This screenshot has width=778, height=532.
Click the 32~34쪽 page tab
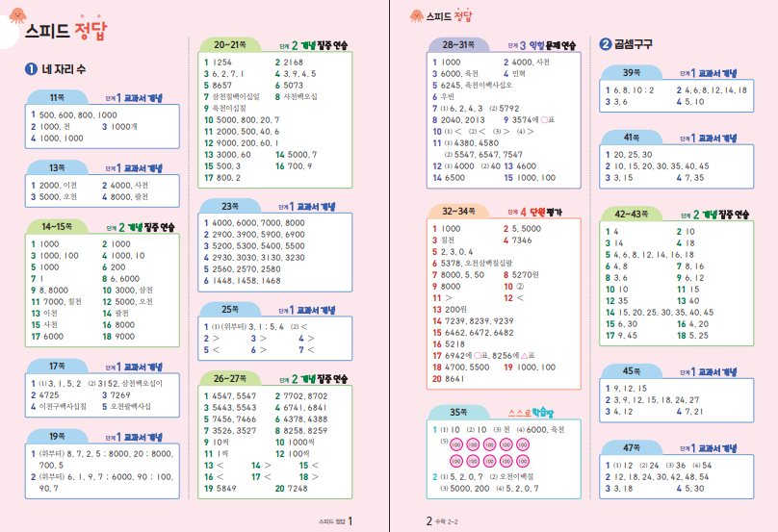click(458, 212)
